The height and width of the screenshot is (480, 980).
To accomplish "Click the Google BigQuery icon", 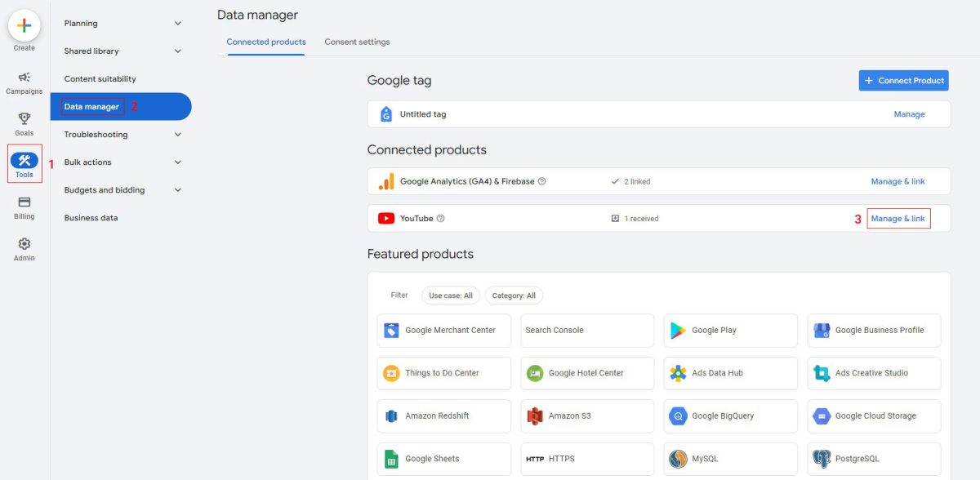I will 678,416.
